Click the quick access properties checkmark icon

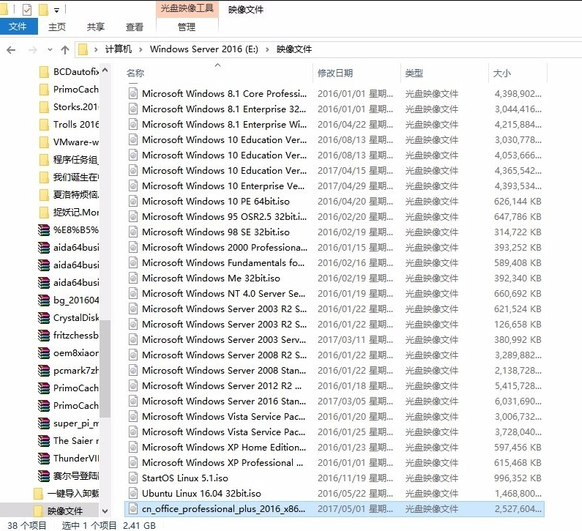[x=27, y=9]
